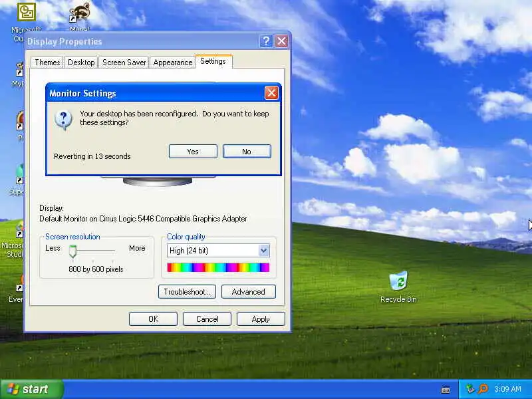This screenshot has width=532, height=399.
Task: Click OK in Display Properties
Action: [x=153, y=319]
